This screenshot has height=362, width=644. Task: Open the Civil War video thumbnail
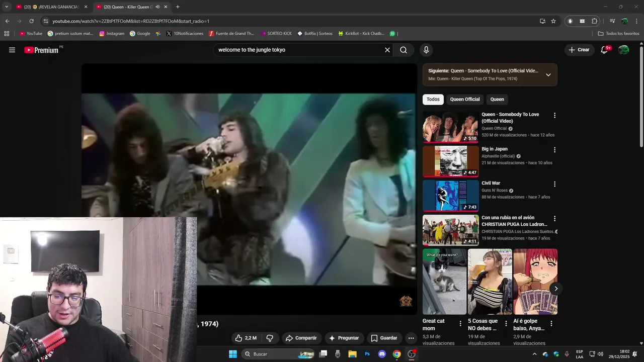tap(450, 196)
